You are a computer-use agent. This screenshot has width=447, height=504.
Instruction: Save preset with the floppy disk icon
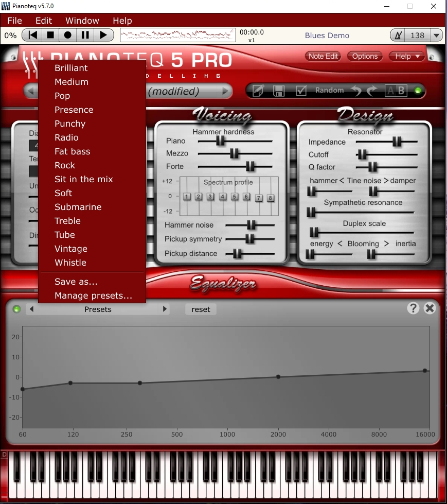279,91
